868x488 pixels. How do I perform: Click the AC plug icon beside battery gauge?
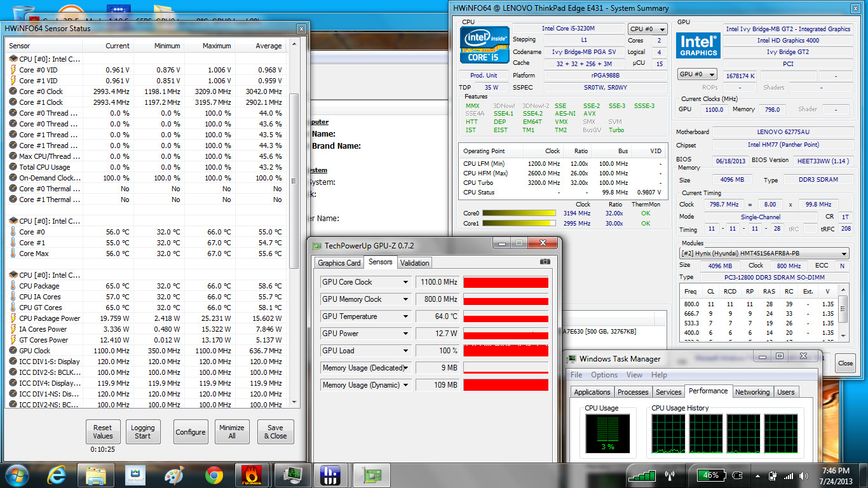[737, 475]
